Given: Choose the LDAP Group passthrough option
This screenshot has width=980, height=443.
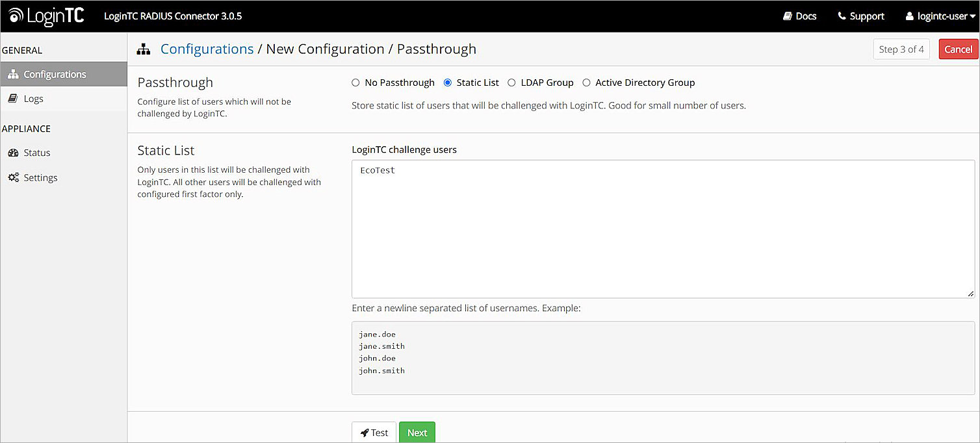Looking at the screenshot, I should tap(512, 82).
